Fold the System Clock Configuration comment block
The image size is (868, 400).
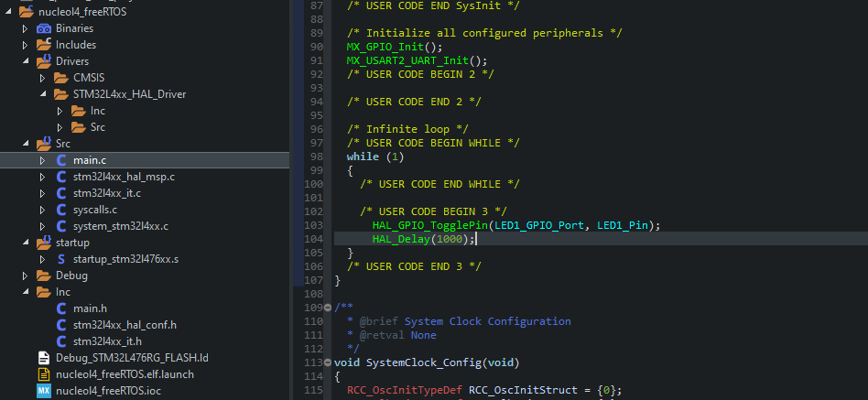tap(329, 308)
